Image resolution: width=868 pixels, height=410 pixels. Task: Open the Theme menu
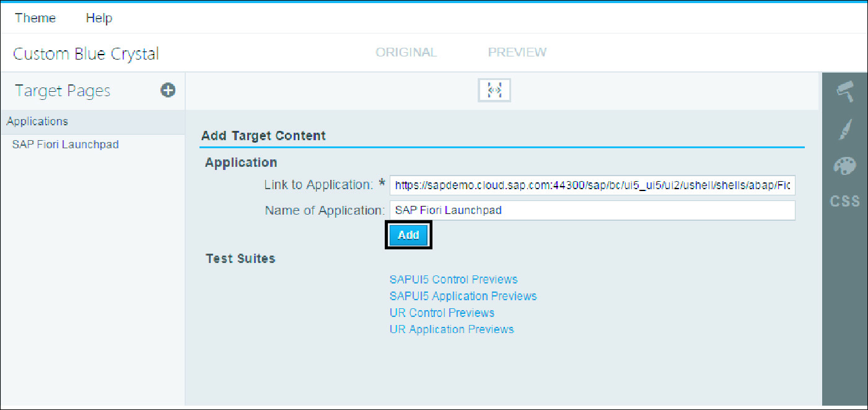pos(35,18)
